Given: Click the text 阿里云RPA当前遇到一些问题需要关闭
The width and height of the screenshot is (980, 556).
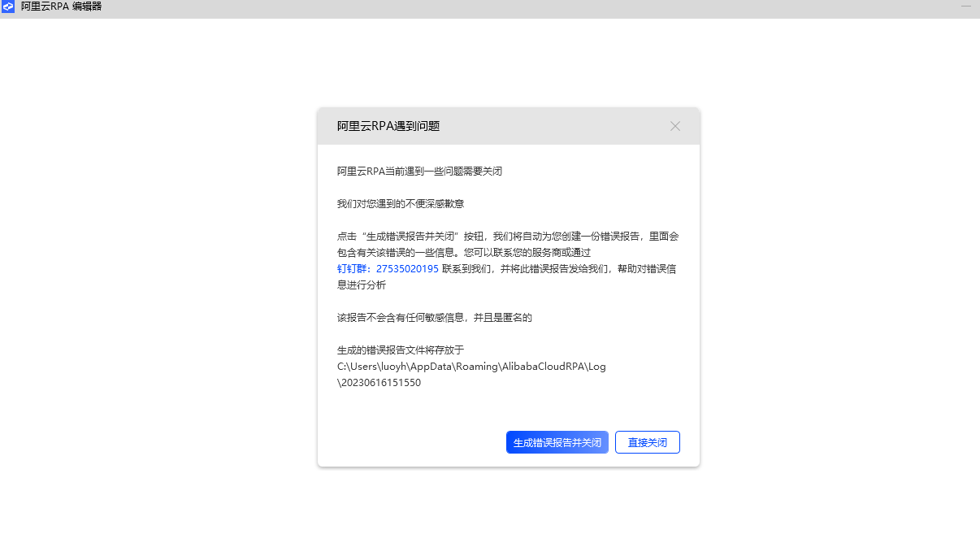Looking at the screenshot, I should coord(420,171).
